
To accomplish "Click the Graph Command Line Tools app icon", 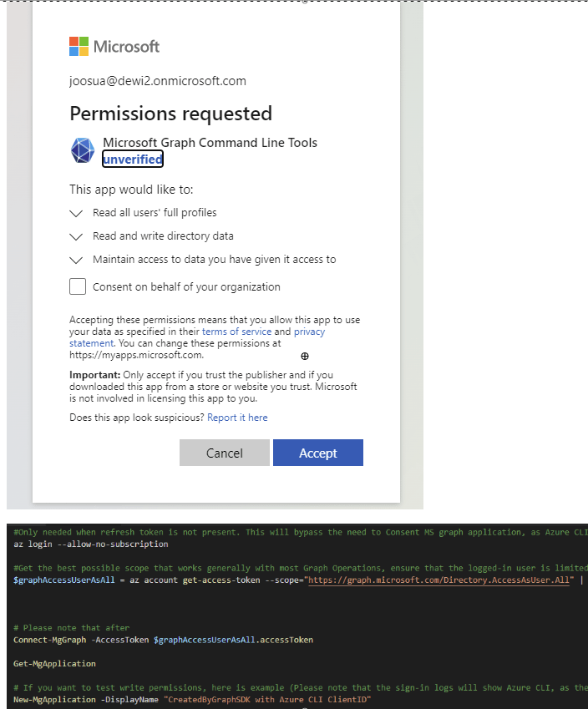I will coord(83,150).
